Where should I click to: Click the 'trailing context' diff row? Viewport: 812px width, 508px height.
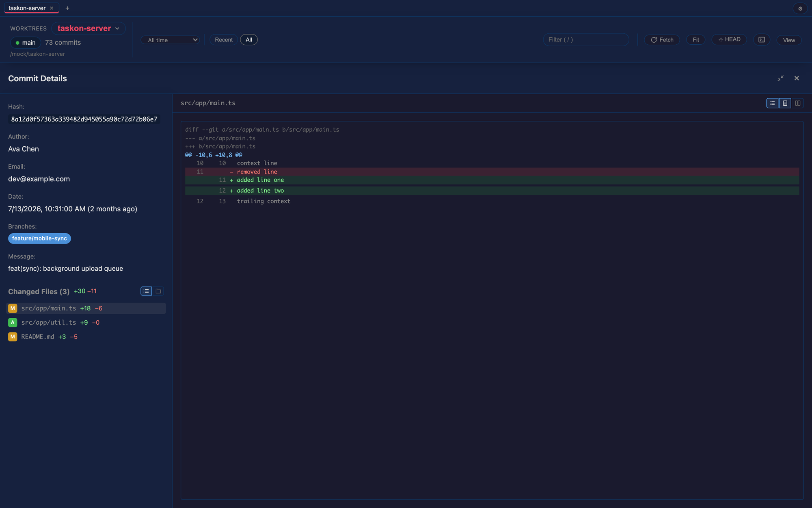point(492,201)
